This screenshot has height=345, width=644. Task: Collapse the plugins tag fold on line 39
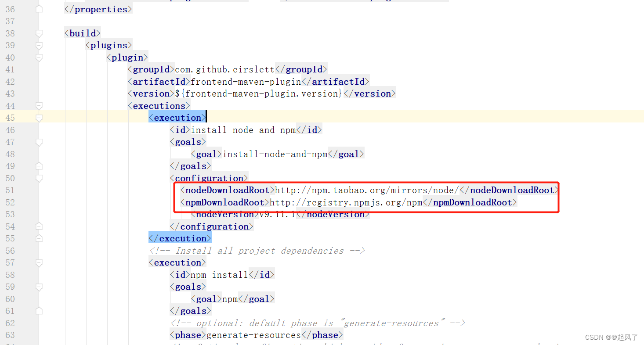click(x=39, y=45)
